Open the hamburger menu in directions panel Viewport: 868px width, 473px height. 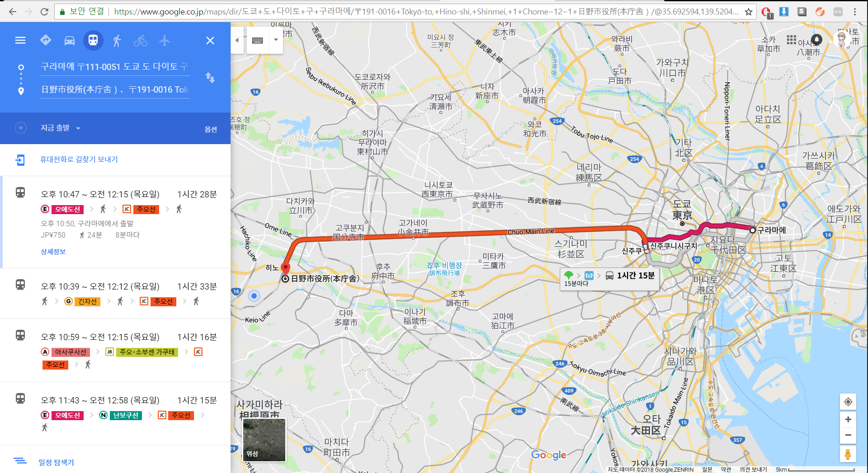tap(20, 40)
